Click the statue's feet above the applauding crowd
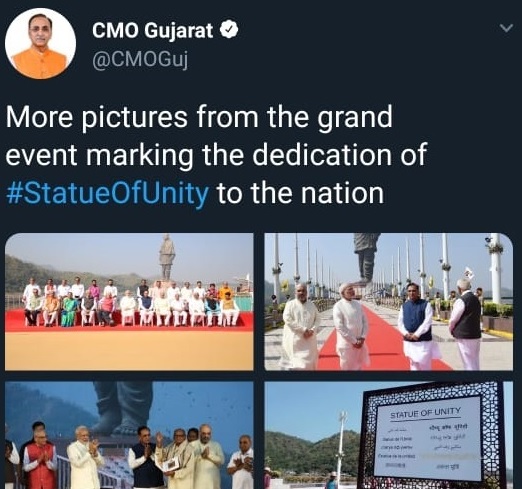 [x=117, y=423]
